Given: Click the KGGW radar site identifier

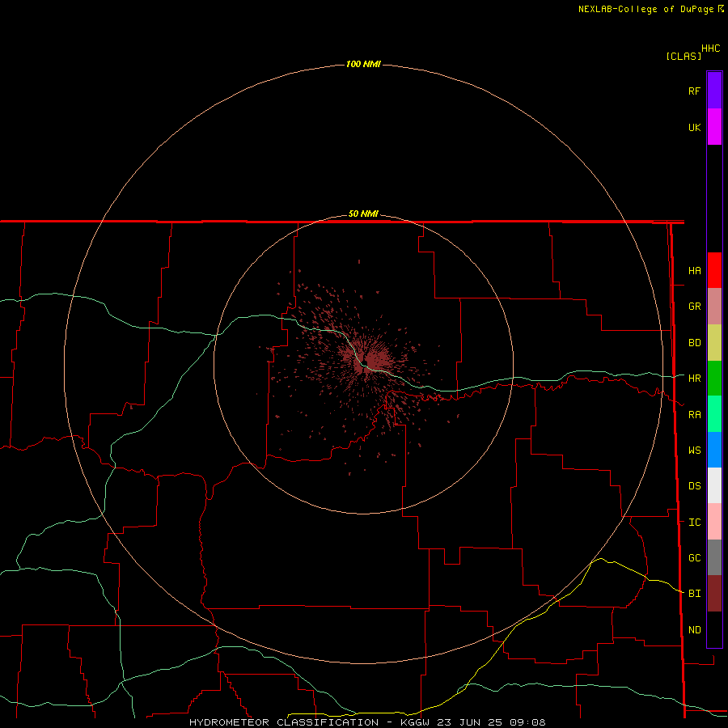Looking at the screenshot, I should 415,722.
